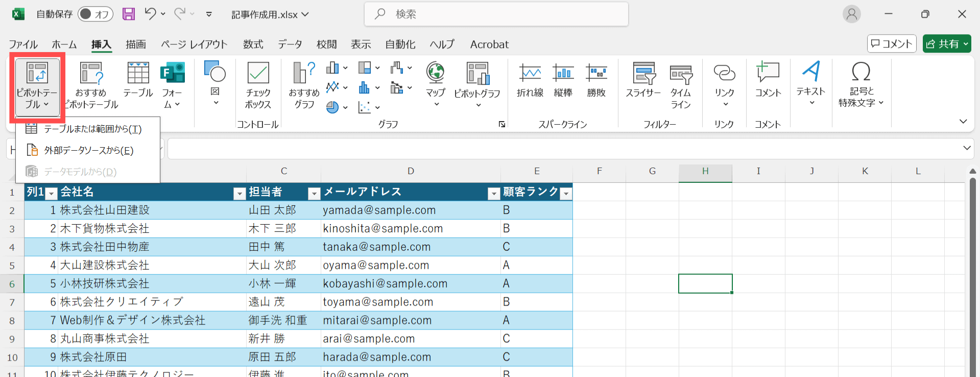
Task: Switch to the データ tab
Action: point(290,44)
